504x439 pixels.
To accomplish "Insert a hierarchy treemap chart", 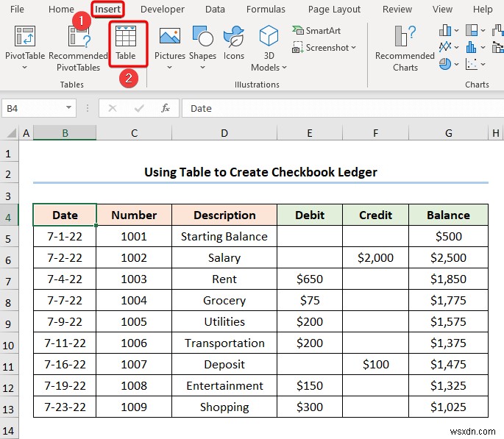I will (x=472, y=30).
